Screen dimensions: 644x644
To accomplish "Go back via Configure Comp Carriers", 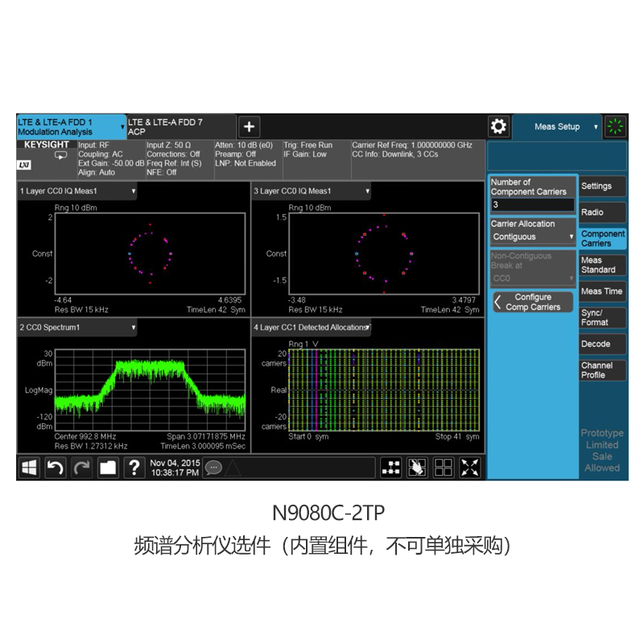I will (533, 302).
